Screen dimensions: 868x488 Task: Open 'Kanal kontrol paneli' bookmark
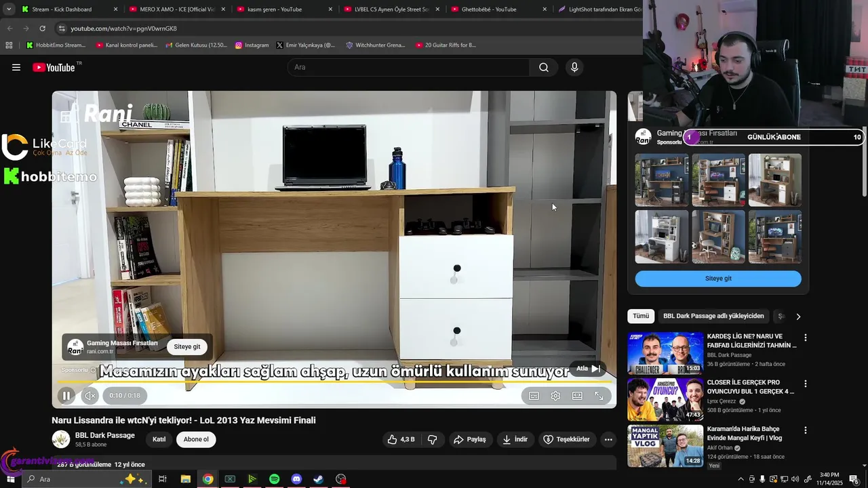coord(127,45)
